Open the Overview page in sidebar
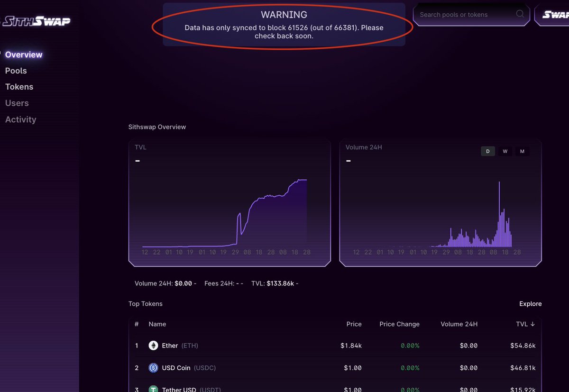The image size is (569, 392). coord(24,55)
